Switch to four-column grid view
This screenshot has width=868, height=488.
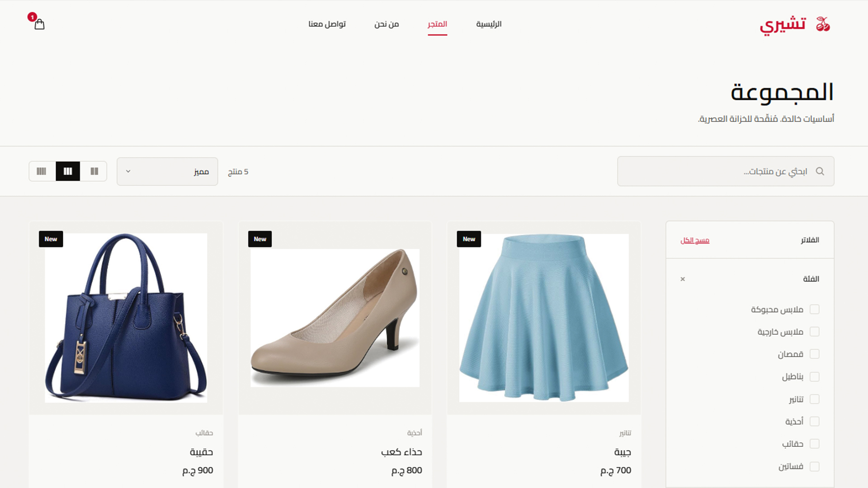tap(42, 171)
